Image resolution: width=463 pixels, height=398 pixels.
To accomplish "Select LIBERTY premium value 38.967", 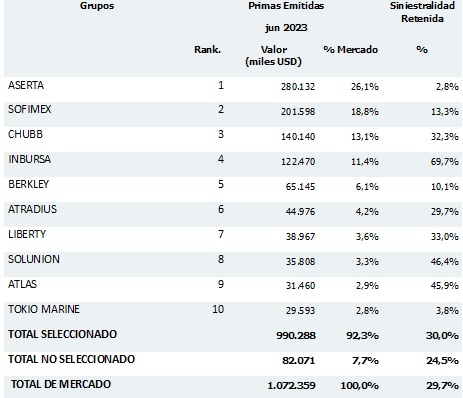I will [300, 236].
